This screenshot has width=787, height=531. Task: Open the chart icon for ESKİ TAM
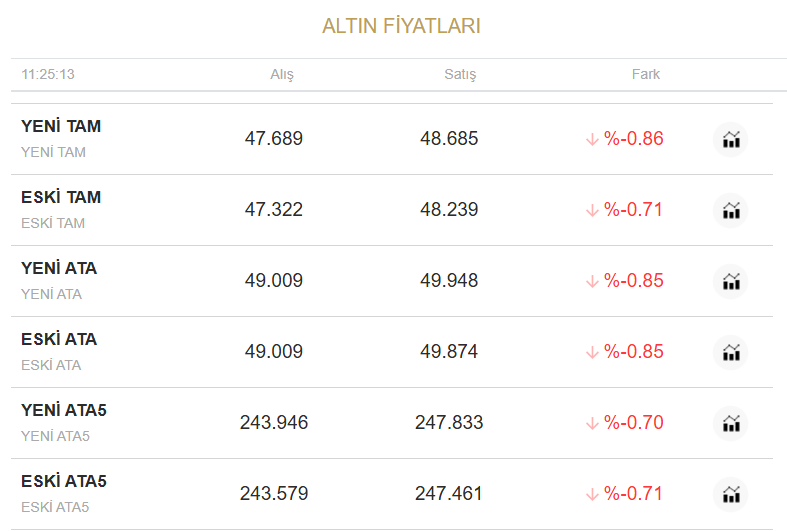pos(731,210)
